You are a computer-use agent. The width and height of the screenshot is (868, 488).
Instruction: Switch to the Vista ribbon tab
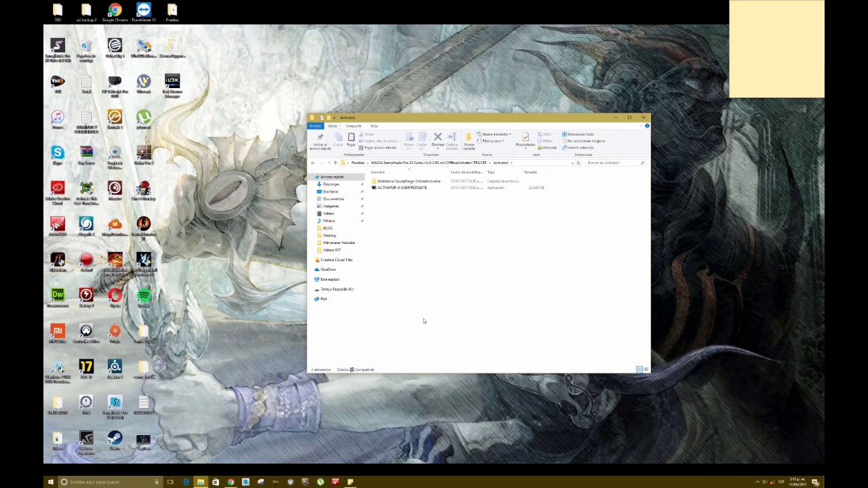(x=374, y=126)
